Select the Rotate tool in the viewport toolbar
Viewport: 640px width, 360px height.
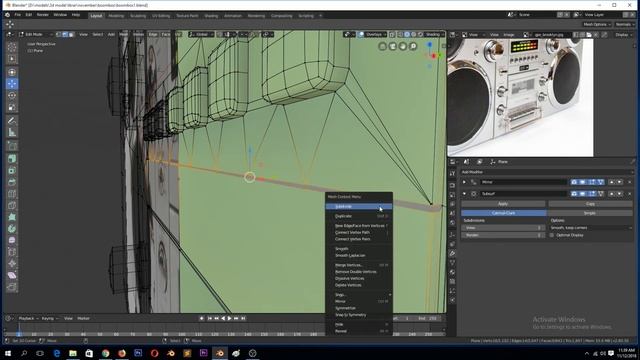coord(12,96)
